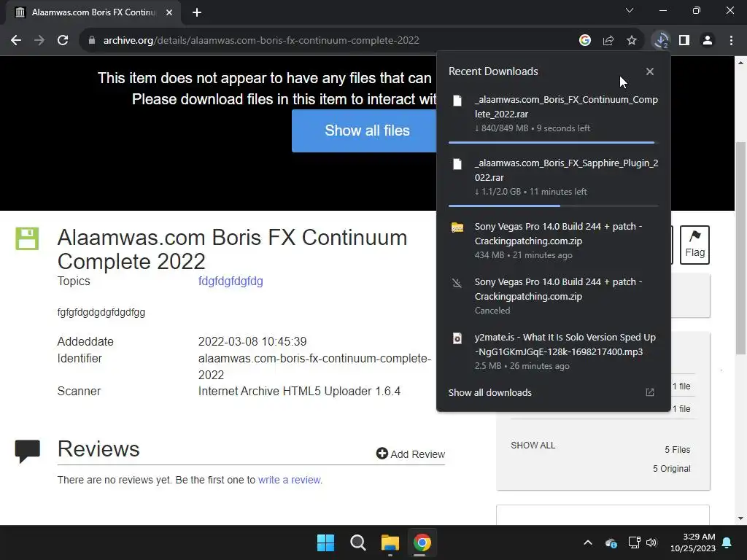The height and width of the screenshot is (560, 747).
Task: Open downloads page via external-link icon
Action: pyautogui.click(x=649, y=392)
